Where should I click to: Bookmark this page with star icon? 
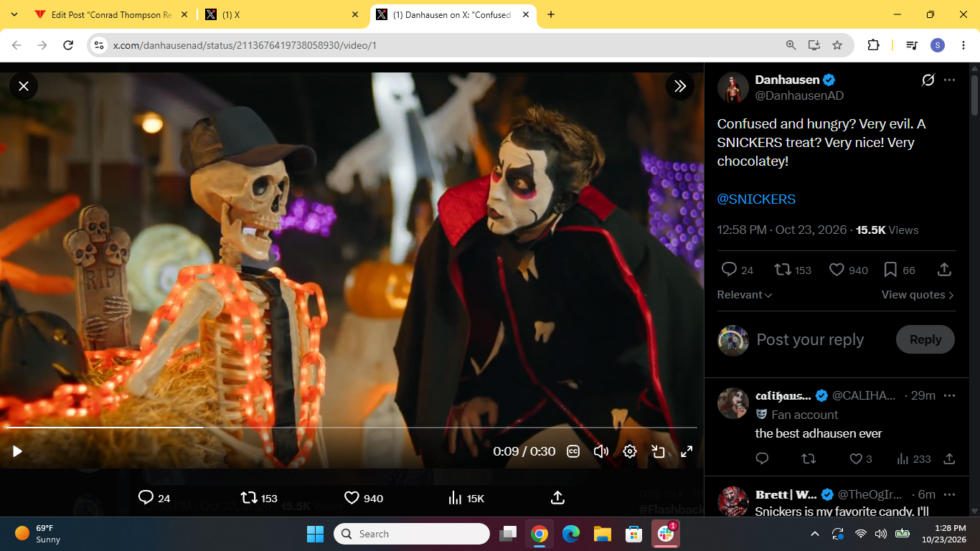click(837, 45)
